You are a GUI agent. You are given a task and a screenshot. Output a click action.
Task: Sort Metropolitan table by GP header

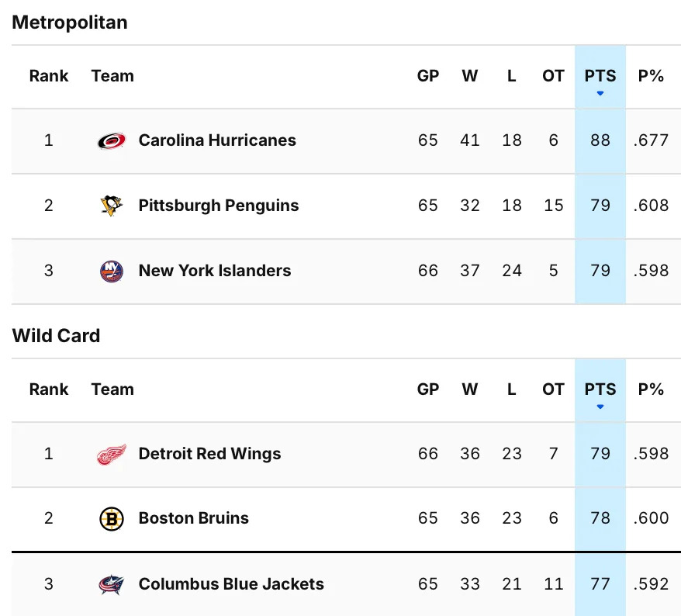pyautogui.click(x=428, y=76)
